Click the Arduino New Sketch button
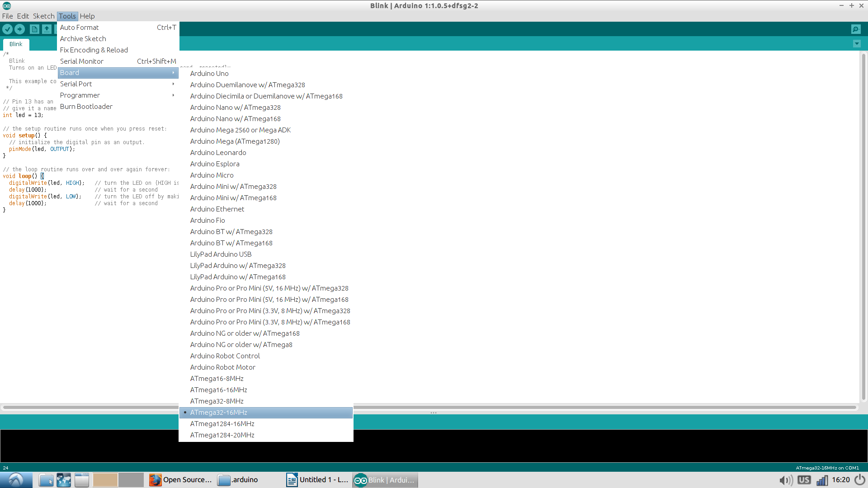This screenshot has width=868, height=488. [34, 28]
